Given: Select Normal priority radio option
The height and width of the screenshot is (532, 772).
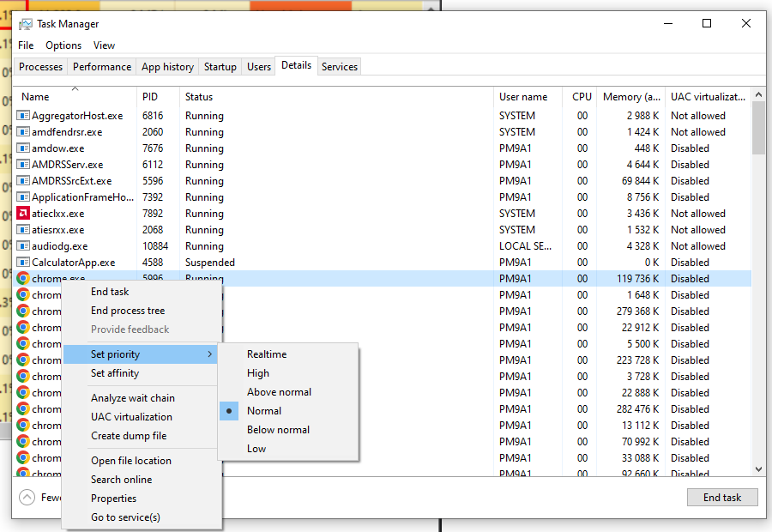Looking at the screenshot, I should pyautogui.click(x=264, y=411).
